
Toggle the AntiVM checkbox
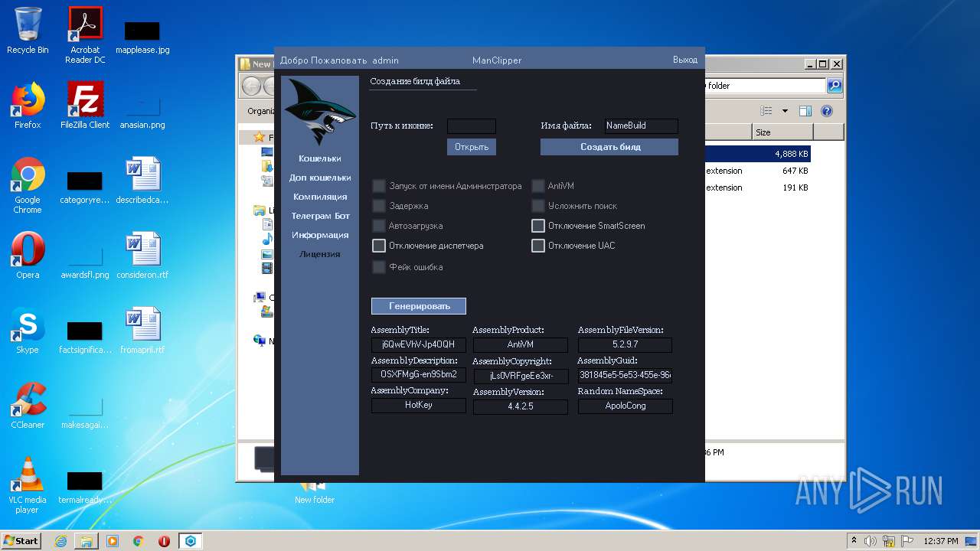click(537, 186)
